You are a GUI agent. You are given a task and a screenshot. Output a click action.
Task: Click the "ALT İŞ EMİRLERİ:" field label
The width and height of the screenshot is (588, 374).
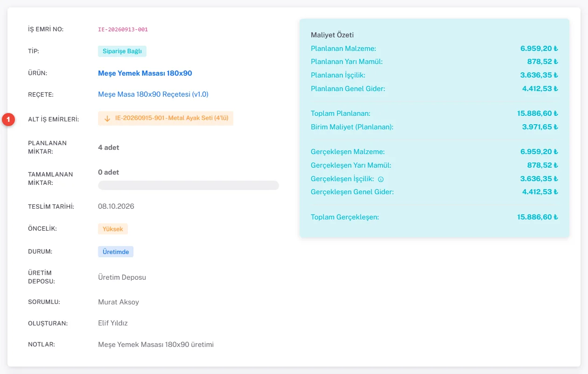click(54, 119)
